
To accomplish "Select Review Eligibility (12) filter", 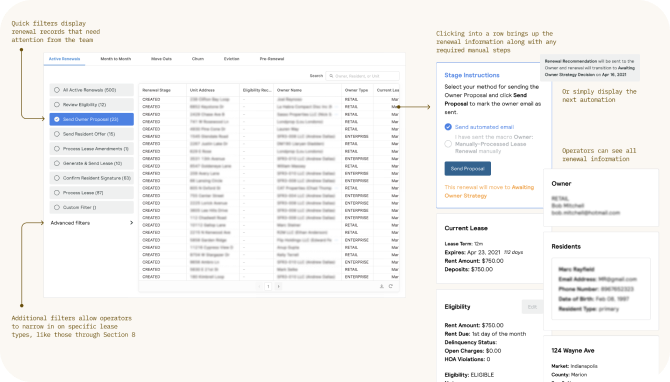I will 91,105.
